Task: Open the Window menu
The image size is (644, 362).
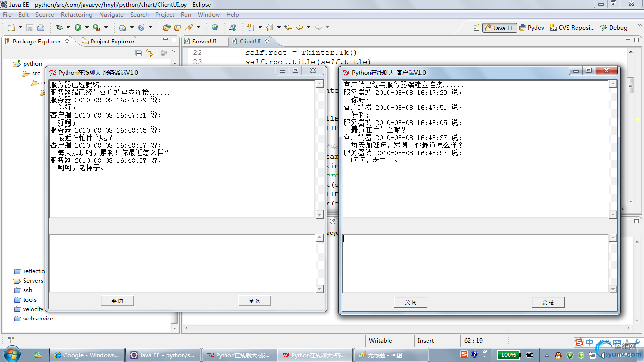Action: tap(209, 15)
